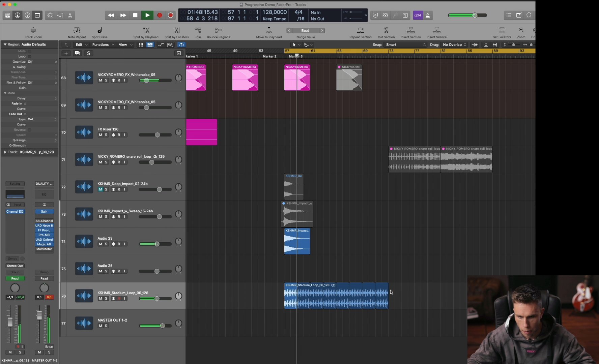This screenshot has height=364, width=599.
Task: Click the Bounce Regions icon
Action: pos(218,30)
